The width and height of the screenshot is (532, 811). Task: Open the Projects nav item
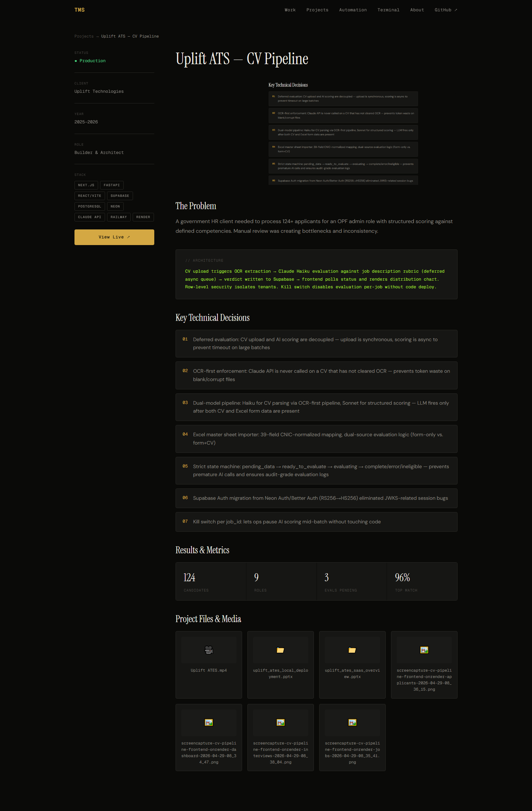click(317, 10)
